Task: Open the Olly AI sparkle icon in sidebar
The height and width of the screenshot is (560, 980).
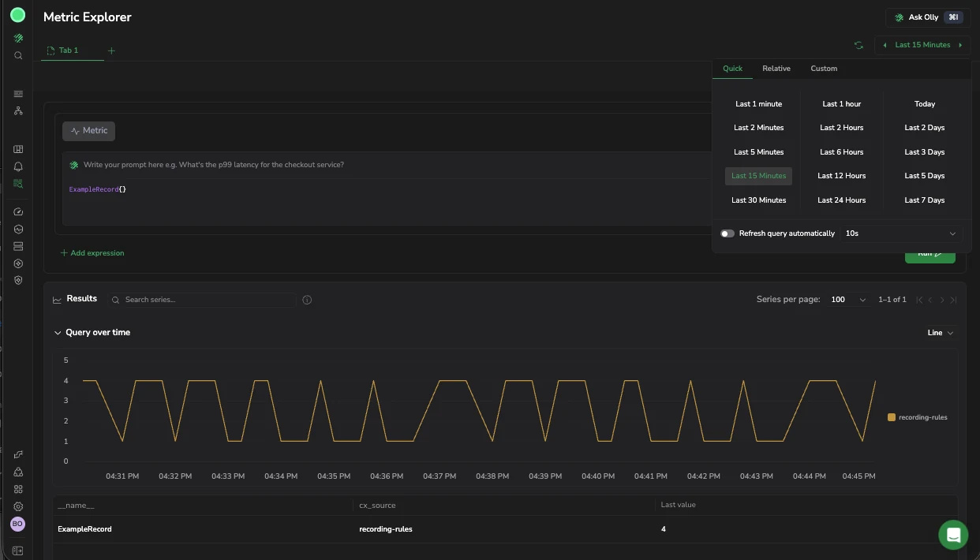Action: click(x=18, y=38)
